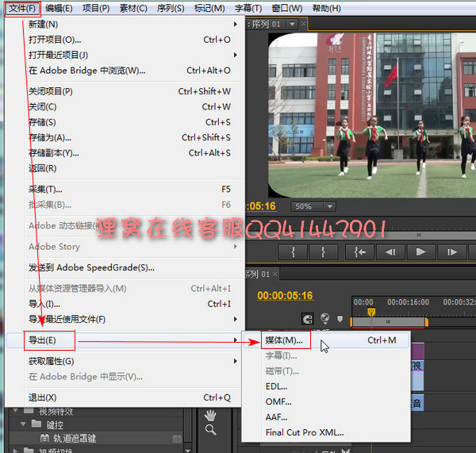This screenshot has width=476, height=453.
Task: Close the 序列 01 program monitor tab
Action: point(304,23)
